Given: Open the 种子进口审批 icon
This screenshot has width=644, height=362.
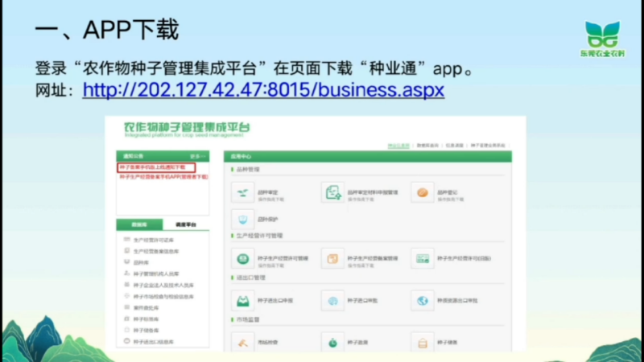Looking at the screenshot, I should point(332,301).
